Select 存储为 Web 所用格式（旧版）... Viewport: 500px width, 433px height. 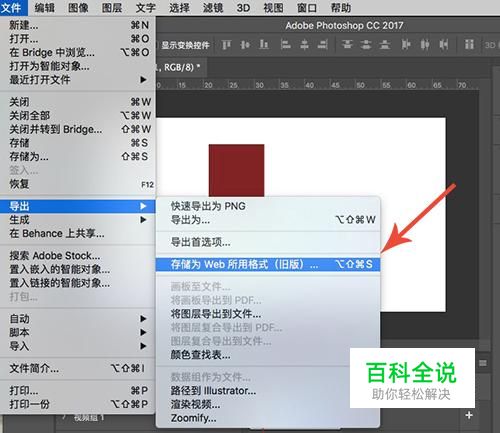tap(268, 264)
